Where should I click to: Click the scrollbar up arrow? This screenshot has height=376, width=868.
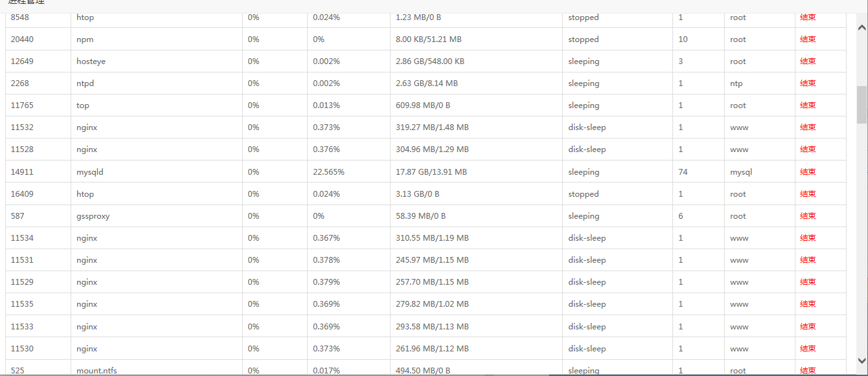tap(862, 28)
